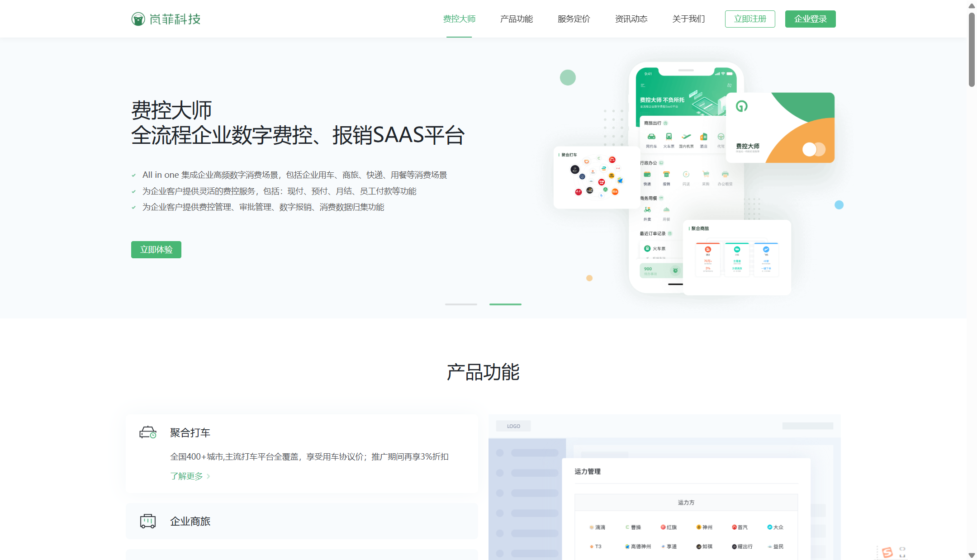Click the 岚菲科技 logo in the header

pyautogui.click(x=165, y=19)
